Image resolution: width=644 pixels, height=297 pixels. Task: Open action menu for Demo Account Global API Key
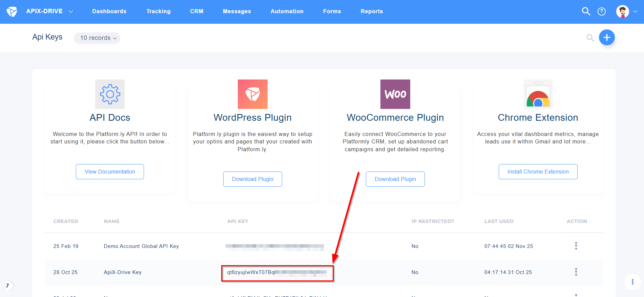pos(576,246)
